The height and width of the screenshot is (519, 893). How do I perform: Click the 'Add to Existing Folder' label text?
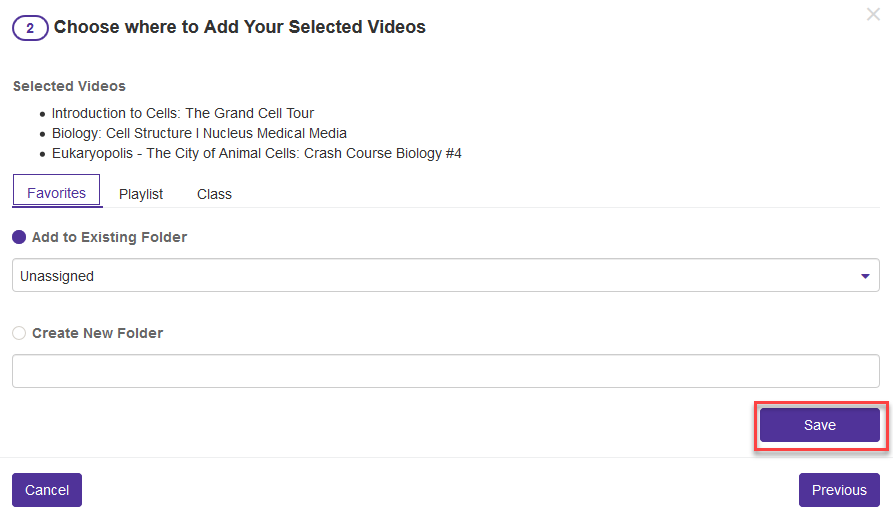click(109, 238)
